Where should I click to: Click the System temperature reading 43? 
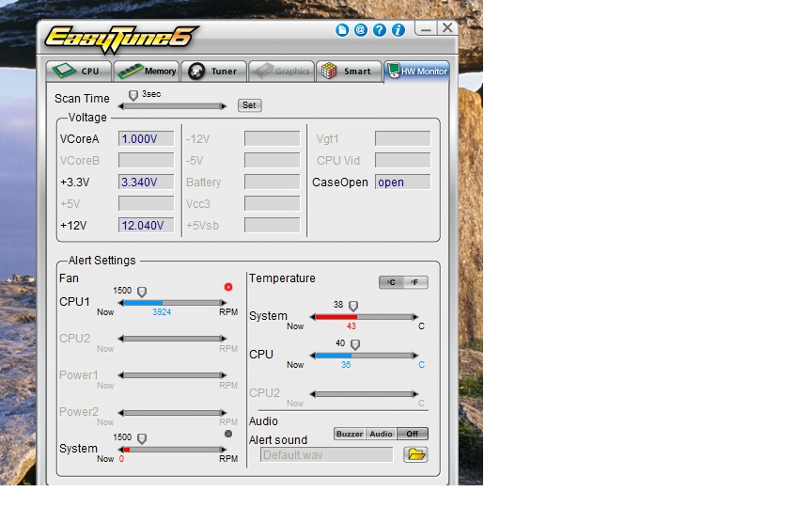click(351, 326)
